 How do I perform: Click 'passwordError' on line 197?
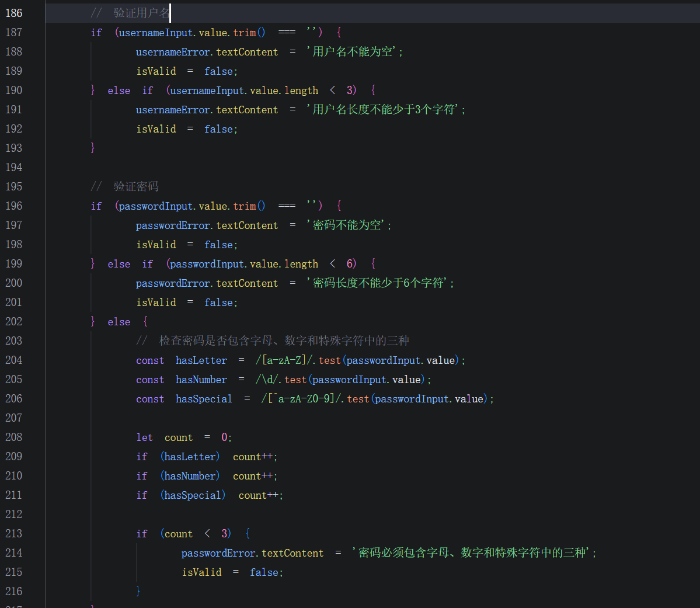coord(173,225)
